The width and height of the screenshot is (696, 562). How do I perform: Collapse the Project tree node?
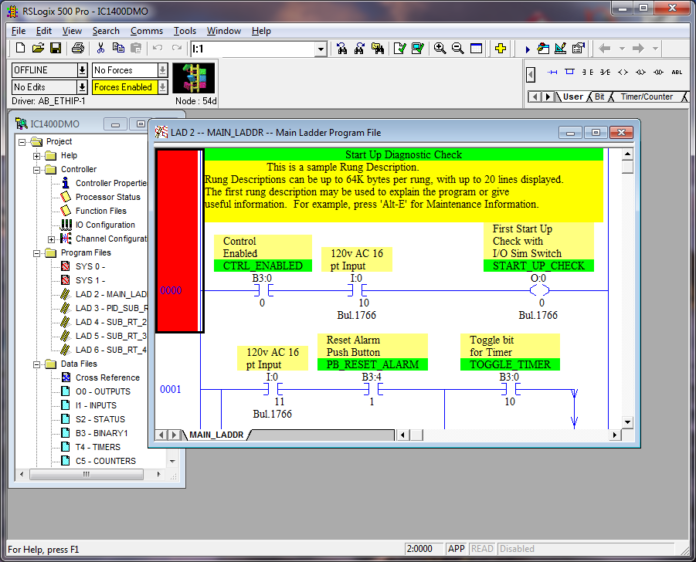coord(22,142)
